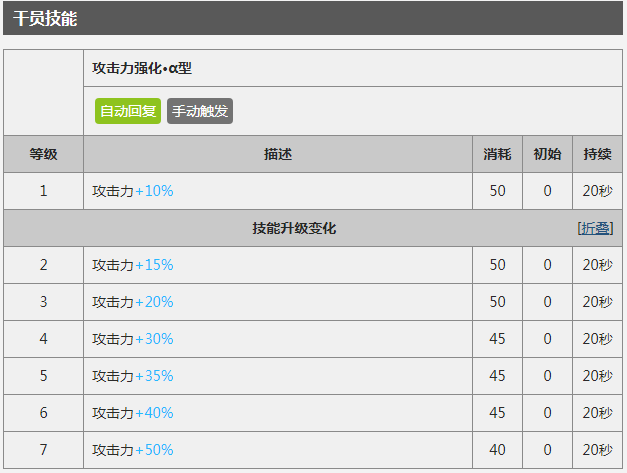Screen dimensions: 627x473
Task: Click the blue +50% attack value
Action: [154, 450]
